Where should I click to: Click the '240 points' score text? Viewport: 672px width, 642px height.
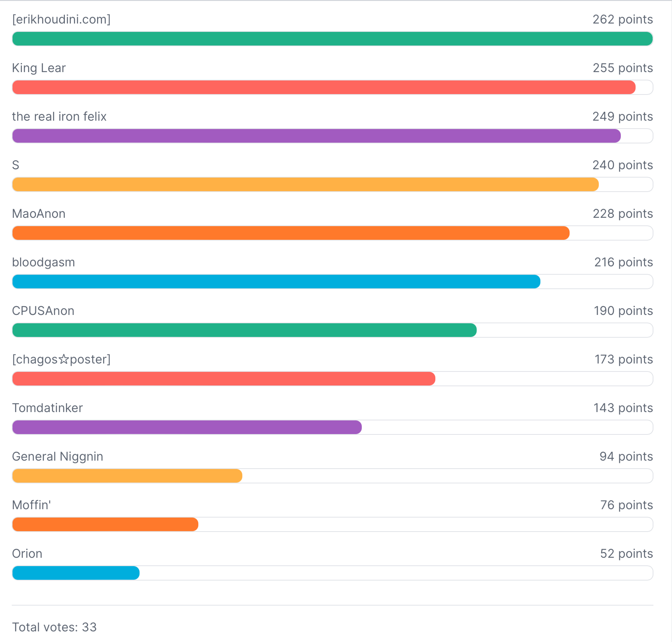pyautogui.click(x=622, y=165)
